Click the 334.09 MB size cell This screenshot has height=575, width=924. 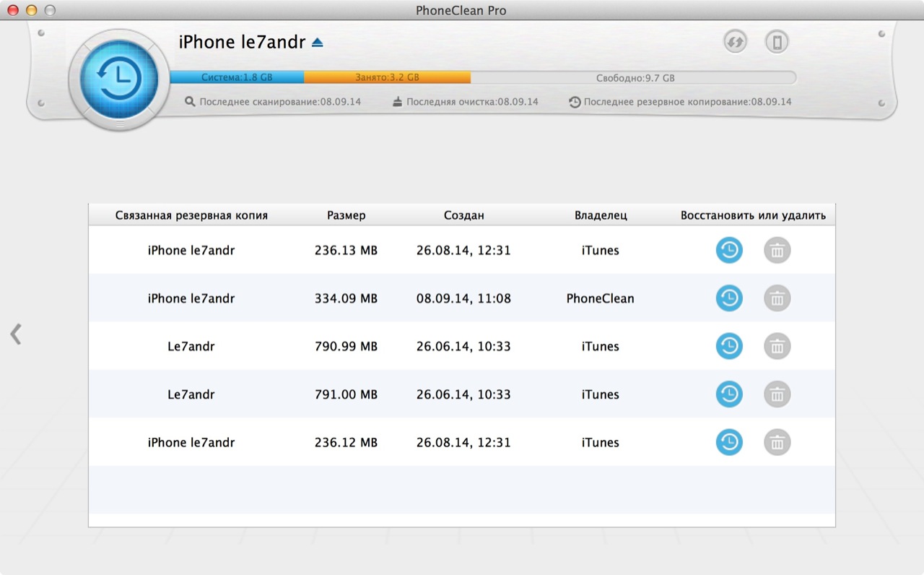click(346, 298)
